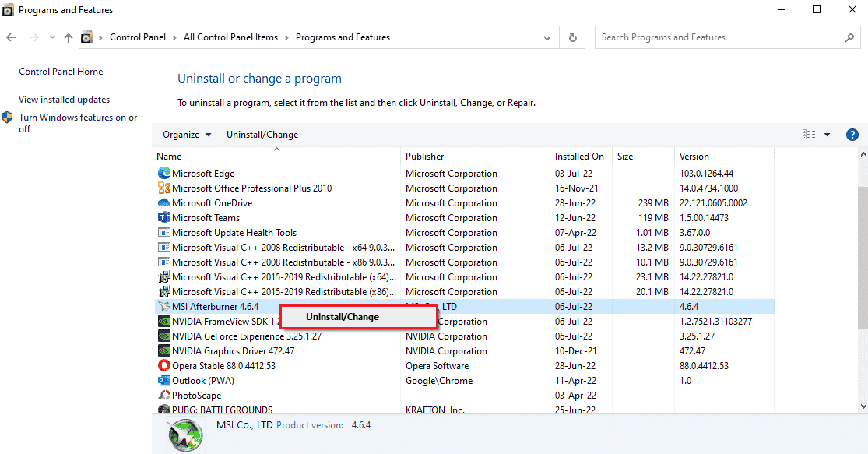Open Control Panel Home link
Viewport: 868px width, 454px height.
pos(61,72)
